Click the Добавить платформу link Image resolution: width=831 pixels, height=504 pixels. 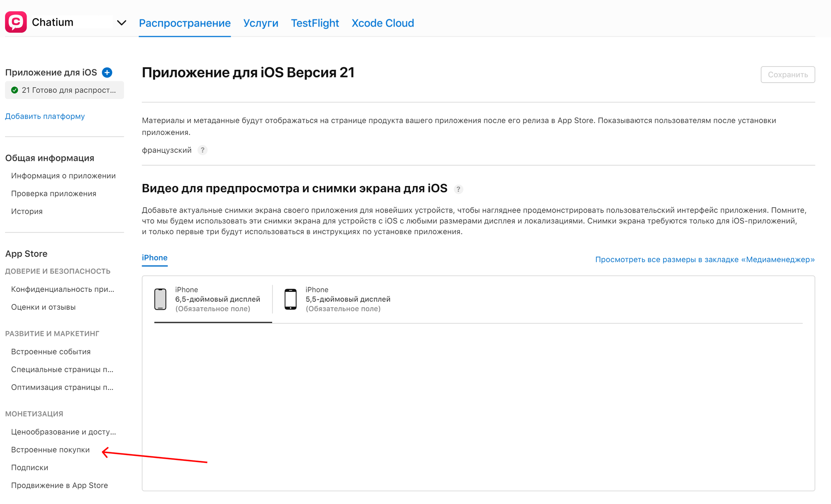point(45,116)
